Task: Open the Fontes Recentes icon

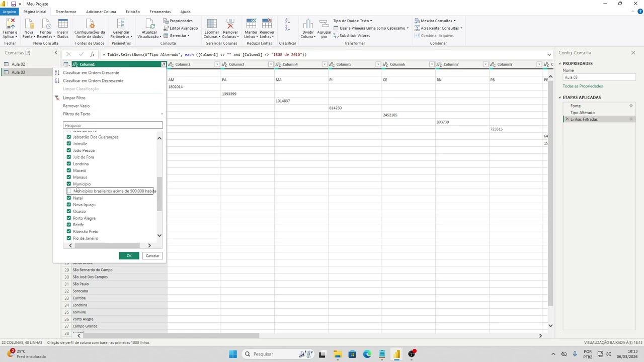Action: point(46,24)
